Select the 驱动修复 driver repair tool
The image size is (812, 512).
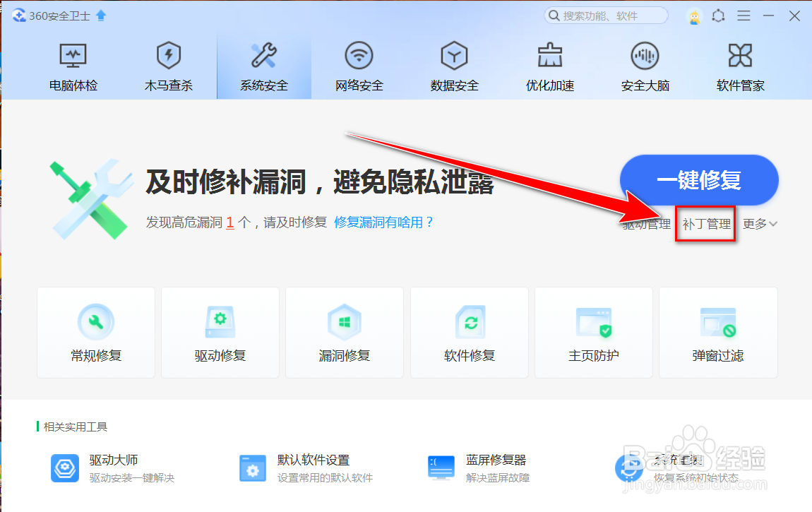(220, 332)
